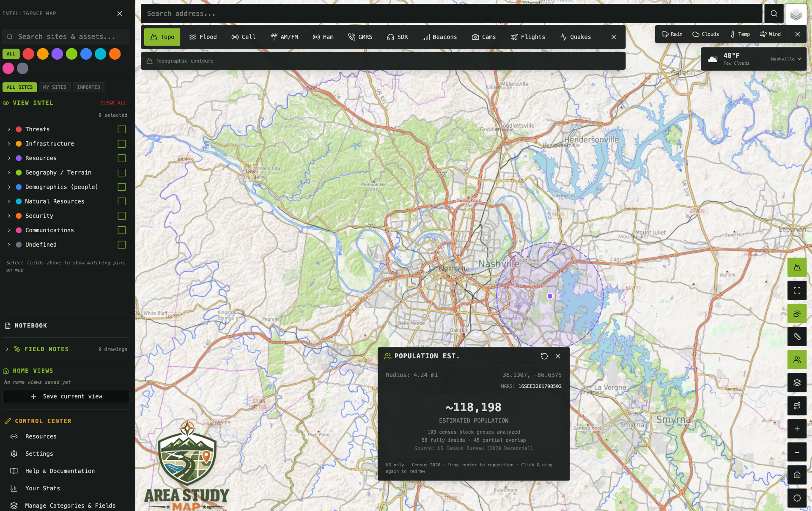Screen dimensions: 812x511
Task: Check the Demographics (people) checkbox
Action: (x=121, y=187)
